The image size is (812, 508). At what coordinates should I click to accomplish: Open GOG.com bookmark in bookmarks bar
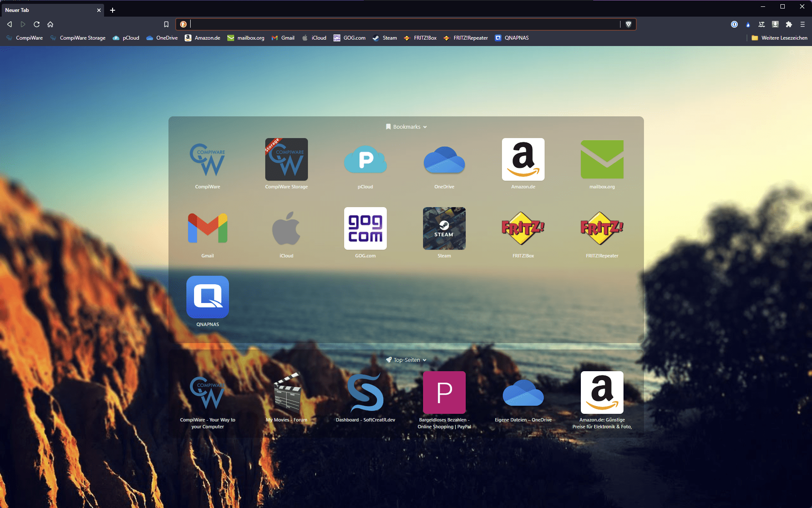click(350, 38)
